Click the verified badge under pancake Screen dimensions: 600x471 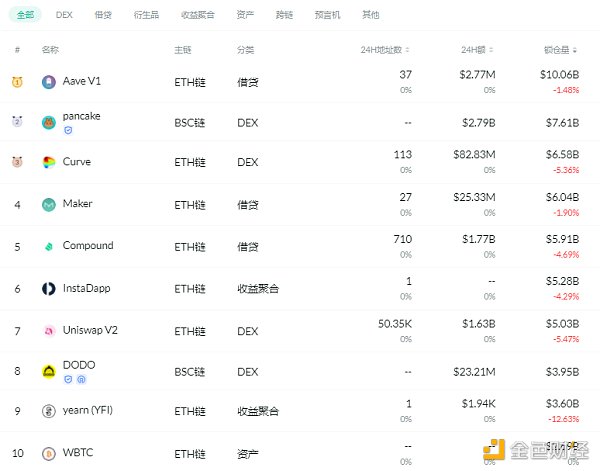68,131
